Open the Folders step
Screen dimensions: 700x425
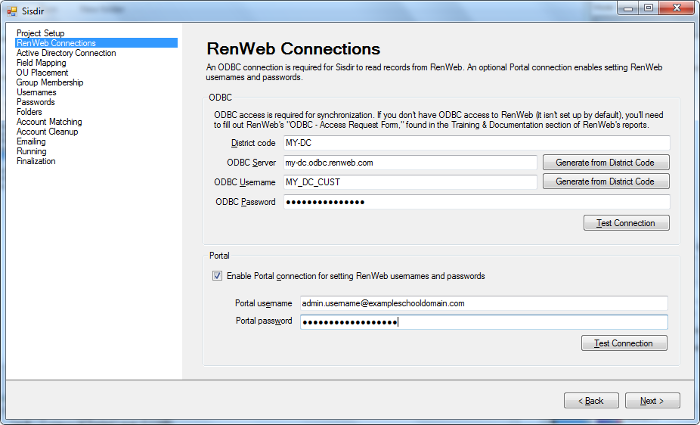pos(29,112)
